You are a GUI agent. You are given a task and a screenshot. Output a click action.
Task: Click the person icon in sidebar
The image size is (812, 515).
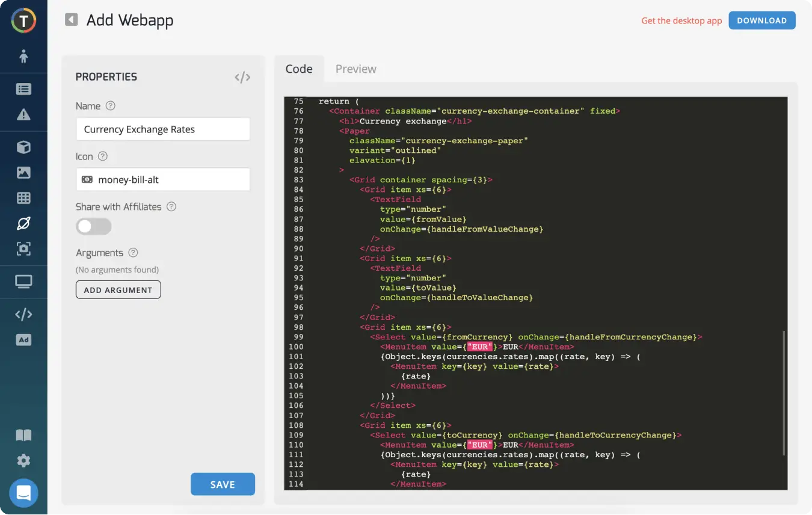click(23, 57)
